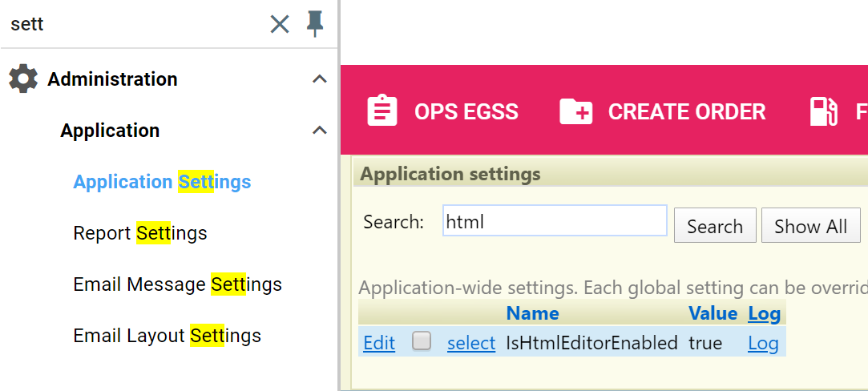Viewport: 868px width, 391px height.
Task: Pin the sidebar with the pushpin icon
Action: click(315, 24)
